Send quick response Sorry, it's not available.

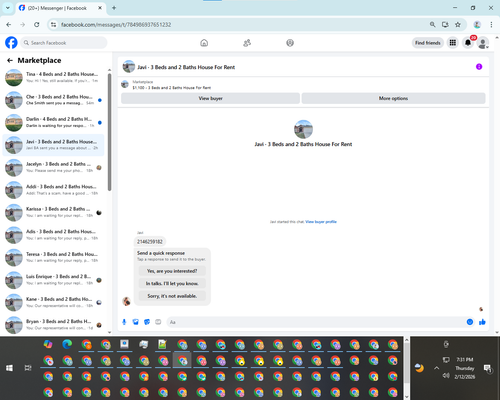172,296
